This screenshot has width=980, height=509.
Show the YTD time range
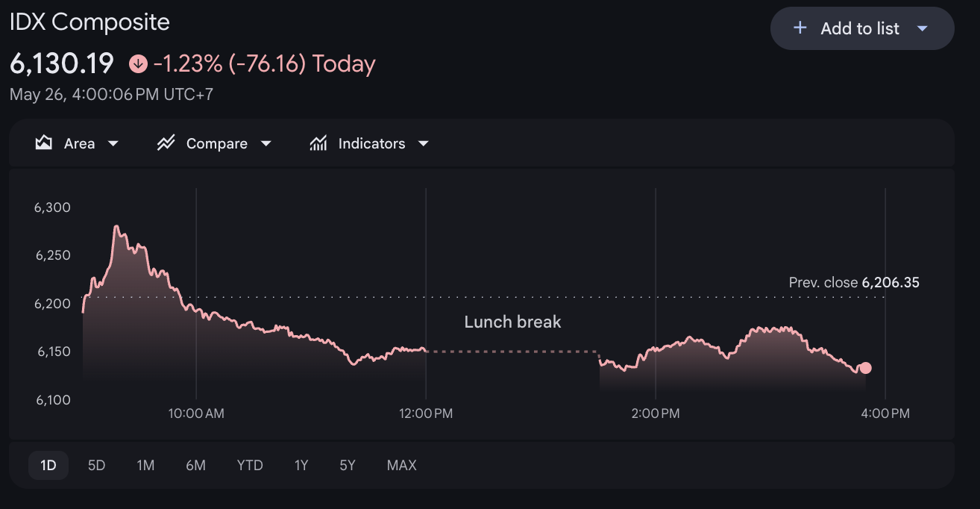(250, 466)
